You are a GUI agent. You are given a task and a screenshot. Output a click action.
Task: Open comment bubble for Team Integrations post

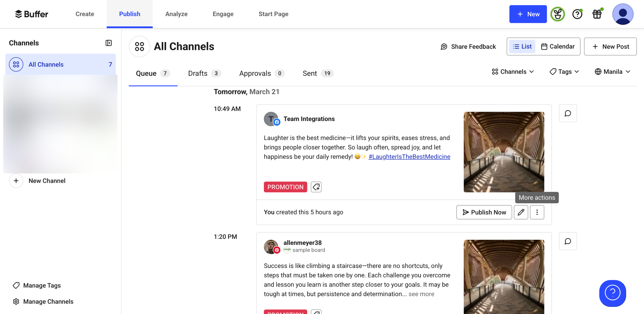[x=568, y=113]
